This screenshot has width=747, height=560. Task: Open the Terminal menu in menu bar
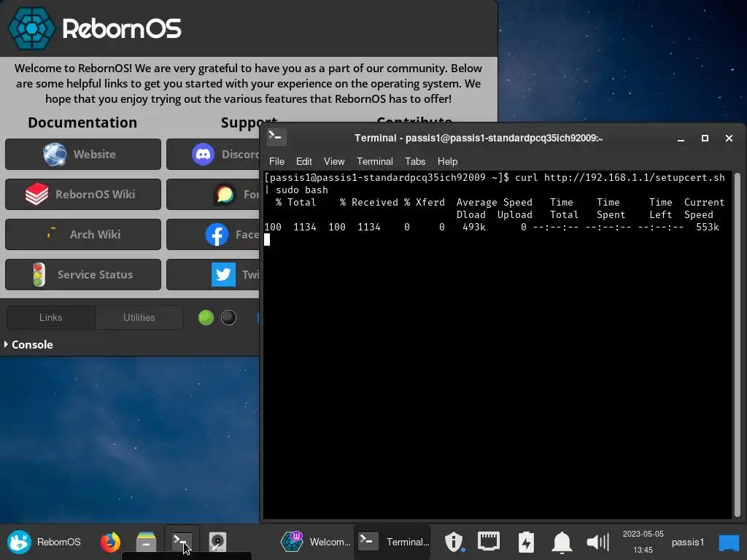375,161
